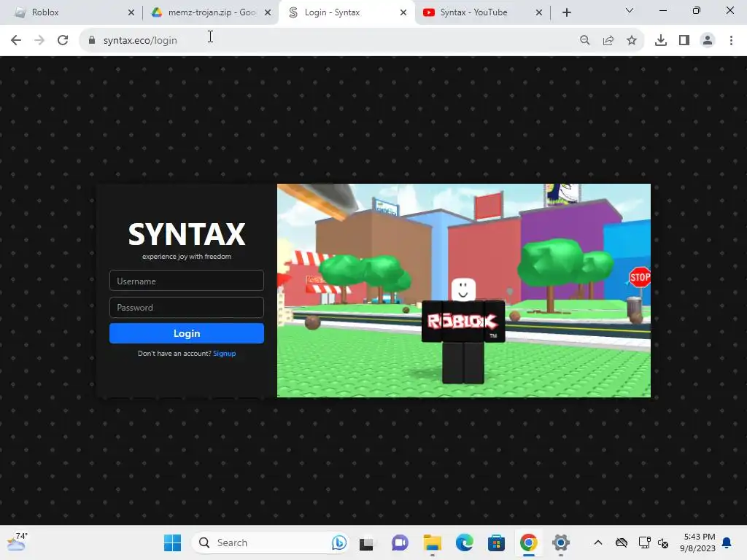
Task: Click the SYNTAX logo heading
Action: pos(187,234)
